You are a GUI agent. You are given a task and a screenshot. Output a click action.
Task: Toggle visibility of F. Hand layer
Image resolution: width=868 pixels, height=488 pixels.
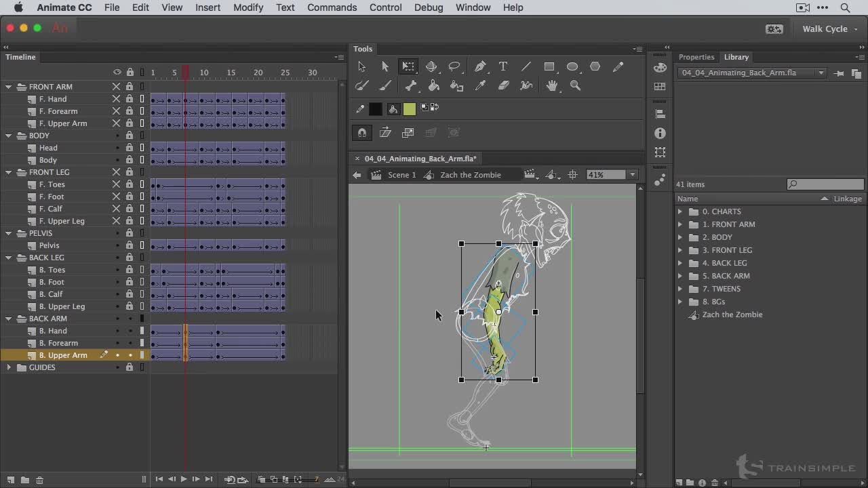(x=117, y=99)
